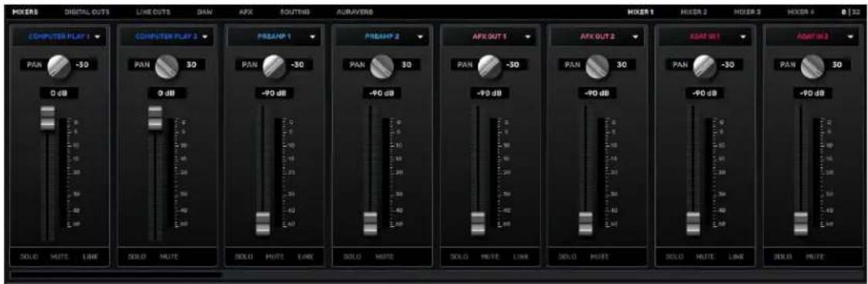Click the horizontal scrollbar below the channel strips
Viewport: 868px width, 284px height.
coord(116,275)
